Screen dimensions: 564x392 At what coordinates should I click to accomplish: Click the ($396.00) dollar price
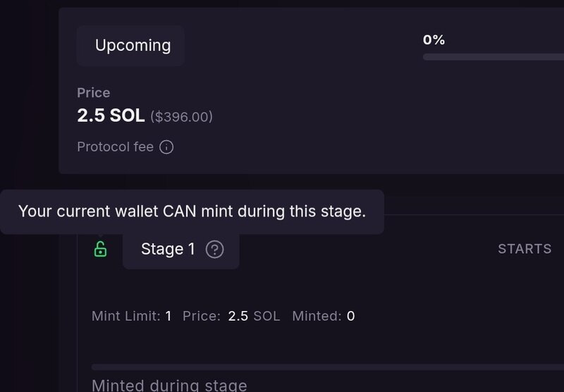(181, 117)
